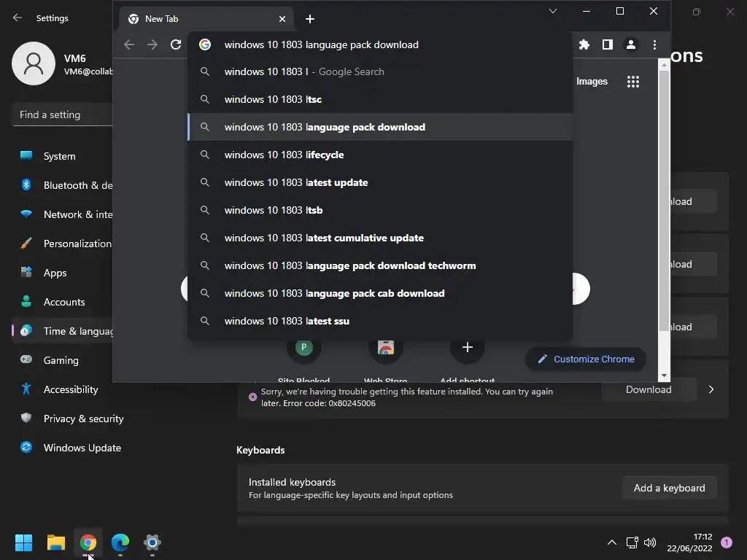
Task: Go back using Chrome's back arrow
Action: (x=128, y=44)
